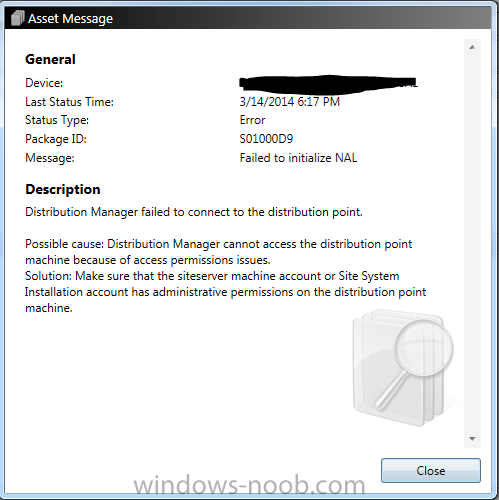Click the 'Possible cause' paragraph text
This screenshot has height=500, width=499.
click(219, 252)
